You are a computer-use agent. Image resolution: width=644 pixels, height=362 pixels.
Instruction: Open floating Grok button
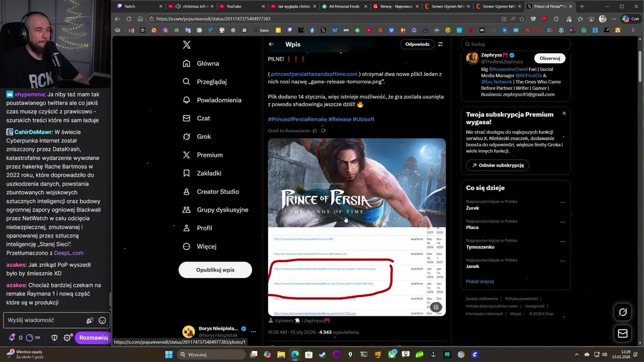(x=623, y=312)
